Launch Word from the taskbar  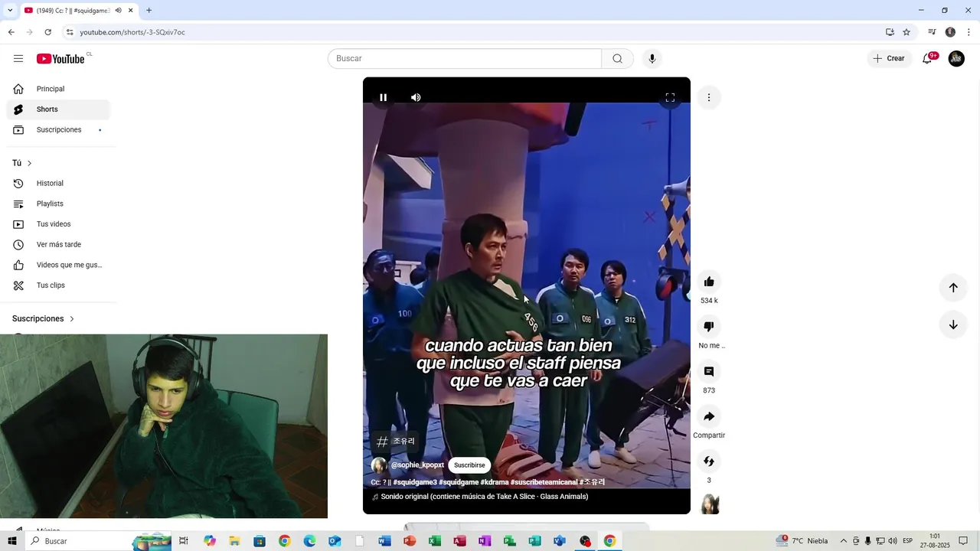tap(384, 541)
